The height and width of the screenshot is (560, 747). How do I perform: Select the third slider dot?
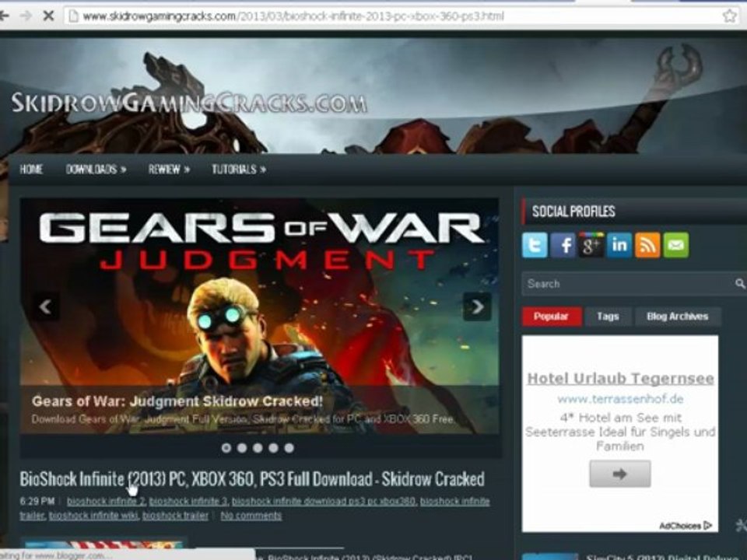pyautogui.click(x=258, y=448)
